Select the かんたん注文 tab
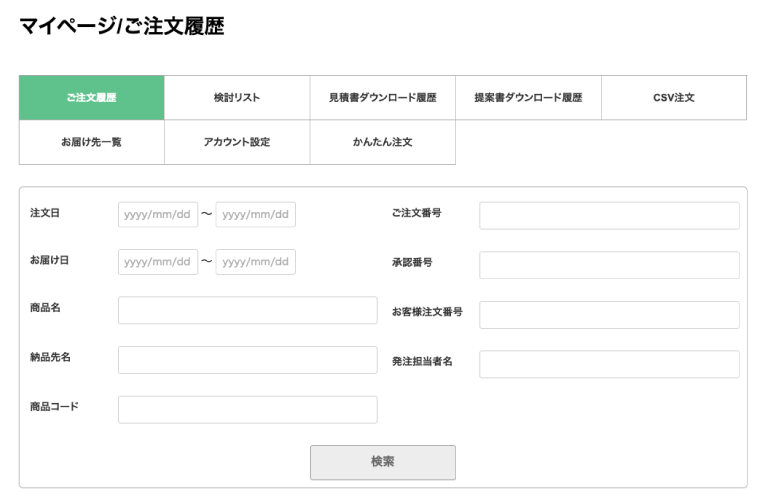 pos(383,142)
